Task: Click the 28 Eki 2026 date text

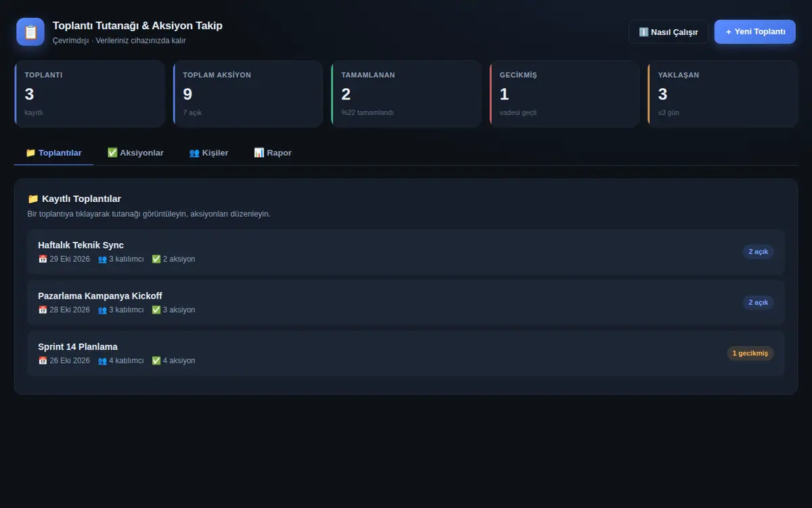Action: pyautogui.click(x=70, y=310)
